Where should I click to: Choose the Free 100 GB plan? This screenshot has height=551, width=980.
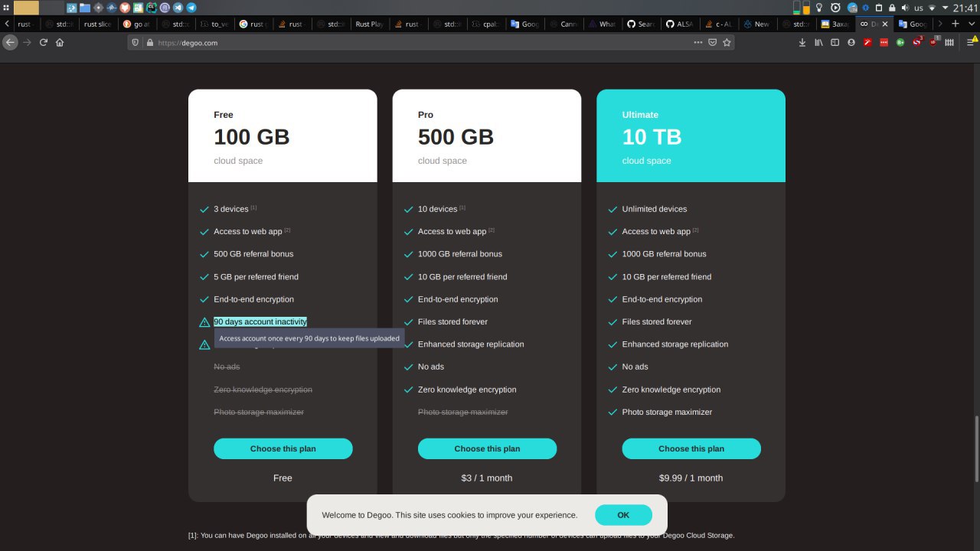point(283,448)
